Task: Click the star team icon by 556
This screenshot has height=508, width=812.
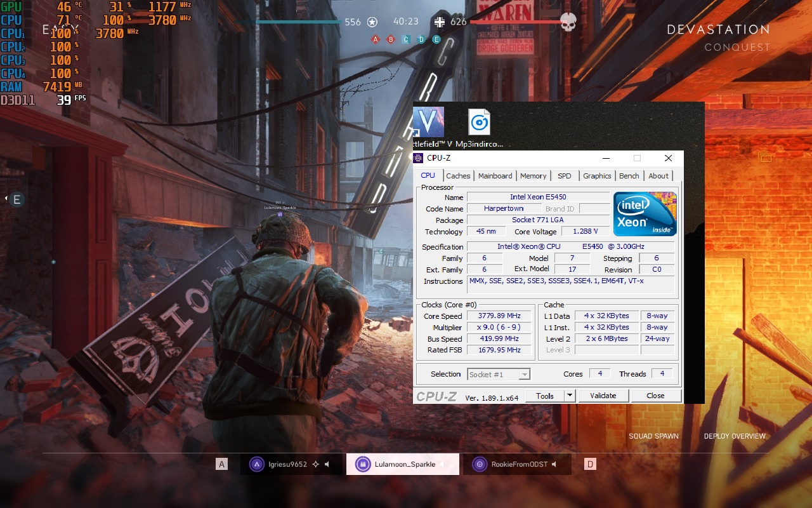Action: [372, 22]
